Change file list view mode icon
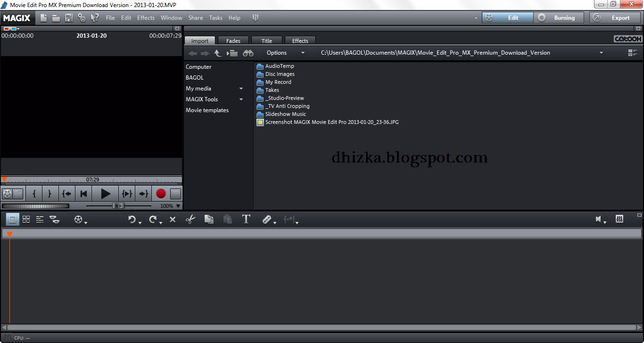Screen dimensions: 644x343 [633, 53]
